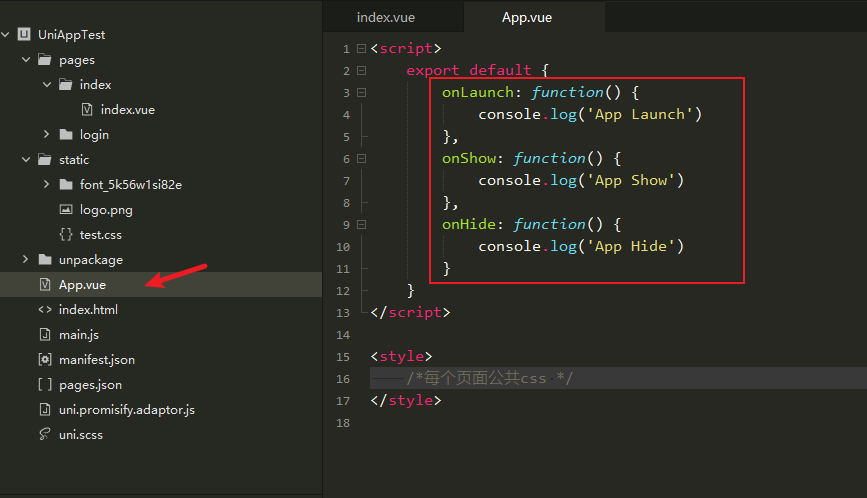Select the static folder label
867x498 pixels.
(x=74, y=160)
